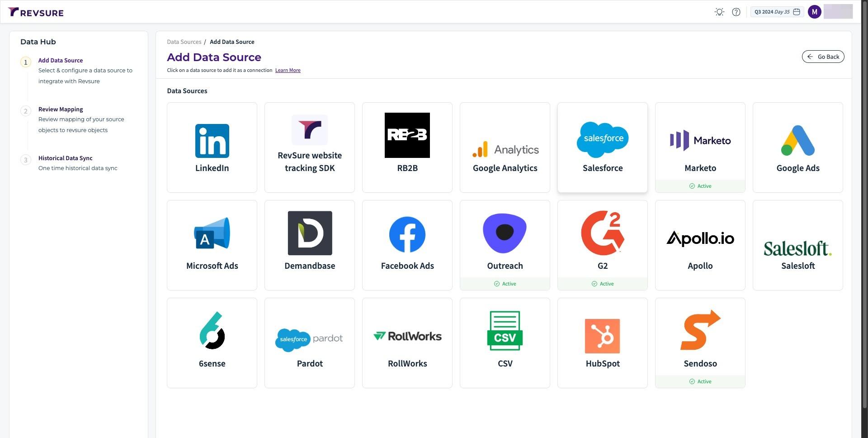Open the Learn More link
The width and height of the screenshot is (868, 438).
288,70
